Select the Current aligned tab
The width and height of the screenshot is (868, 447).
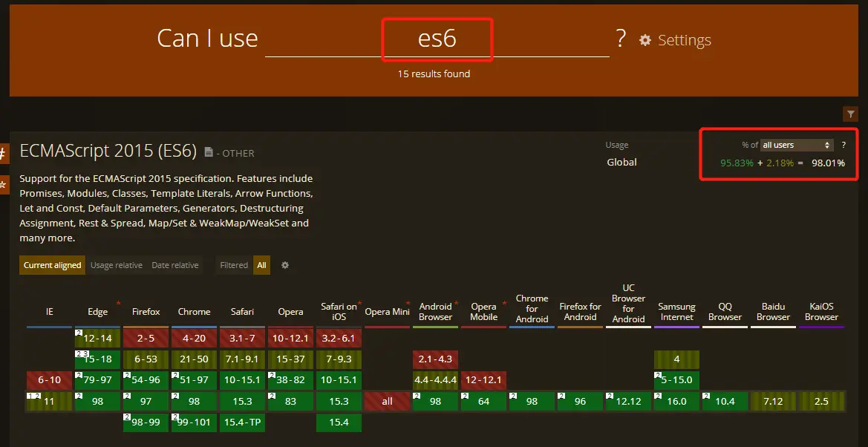(x=52, y=265)
